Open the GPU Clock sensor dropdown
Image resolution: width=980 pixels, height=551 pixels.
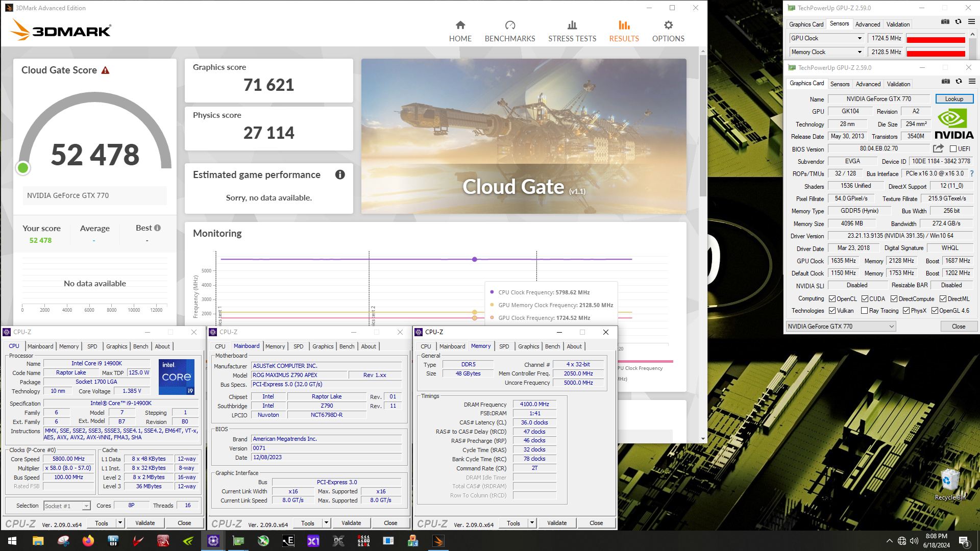pyautogui.click(x=826, y=38)
